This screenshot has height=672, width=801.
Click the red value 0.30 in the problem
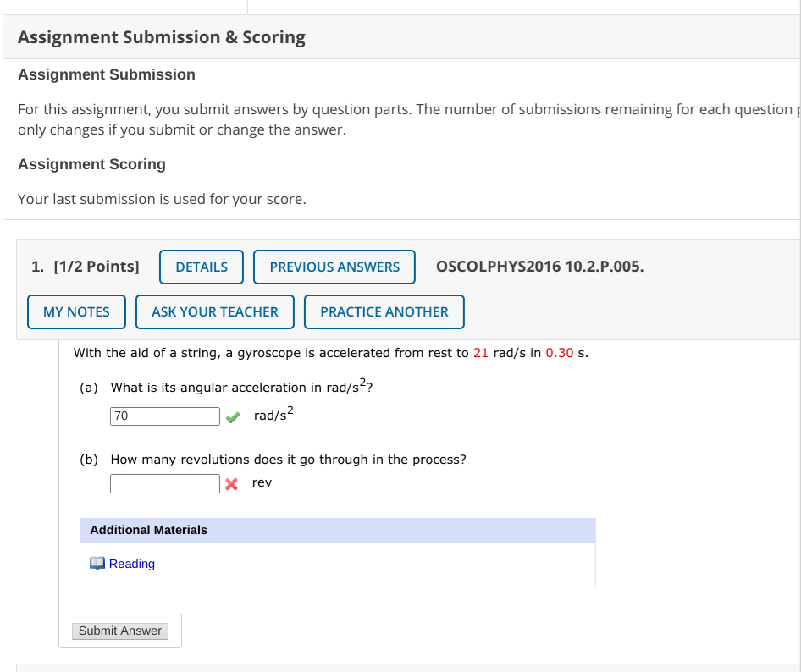[560, 353]
